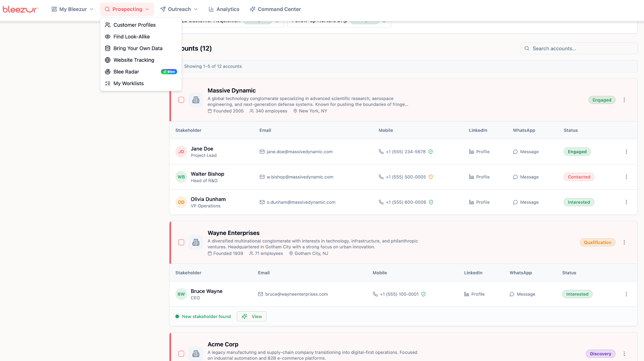Open the Massive Dynamic account title
644x361 pixels.
tap(231, 91)
